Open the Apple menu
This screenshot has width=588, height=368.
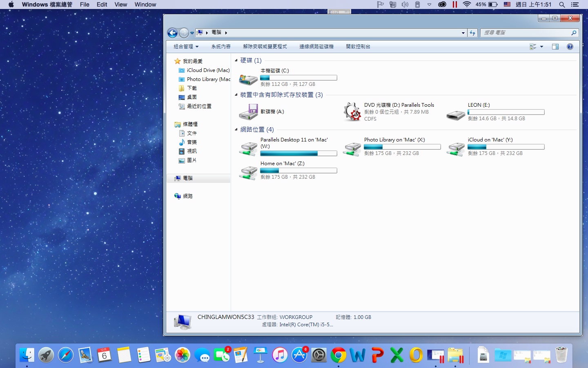click(11, 4)
